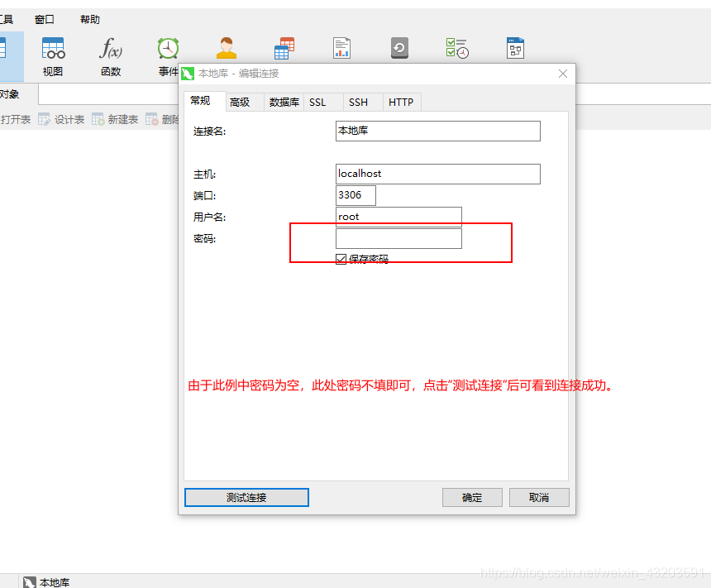The width and height of the screenshot is (711, 588).
Task: Switch to the 数据库 tab
Action: (x=284, y=103)
